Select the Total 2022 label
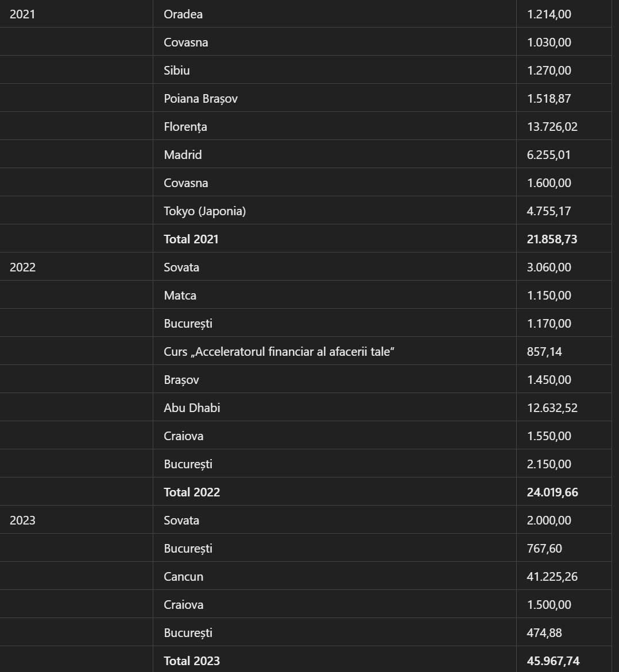 (192, 492)
